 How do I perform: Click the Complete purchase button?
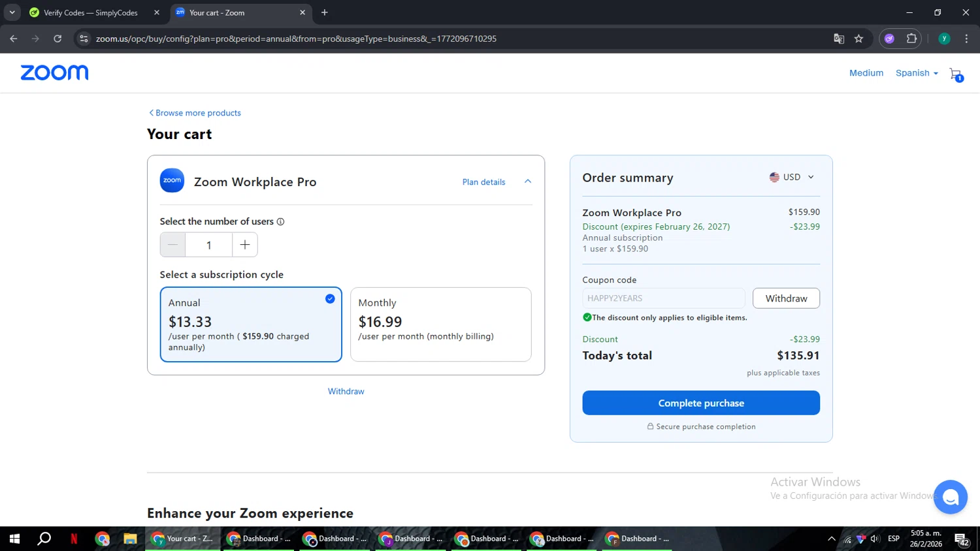coord(700,403)
